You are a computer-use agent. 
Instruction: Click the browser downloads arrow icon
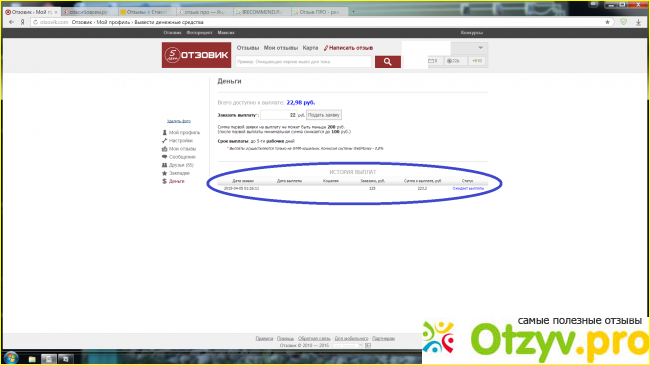(638, 22)
